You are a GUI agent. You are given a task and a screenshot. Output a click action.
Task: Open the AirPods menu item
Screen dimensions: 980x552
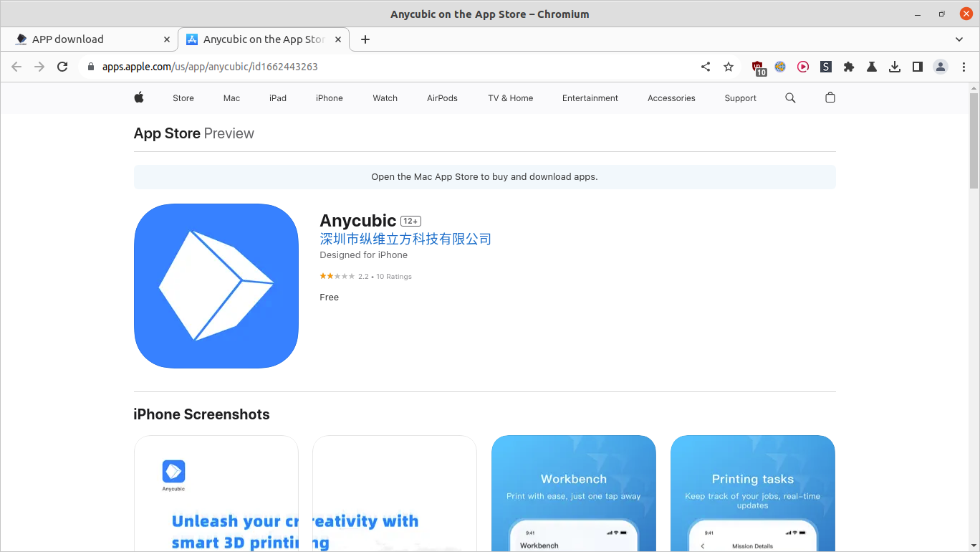pos(442,98)
